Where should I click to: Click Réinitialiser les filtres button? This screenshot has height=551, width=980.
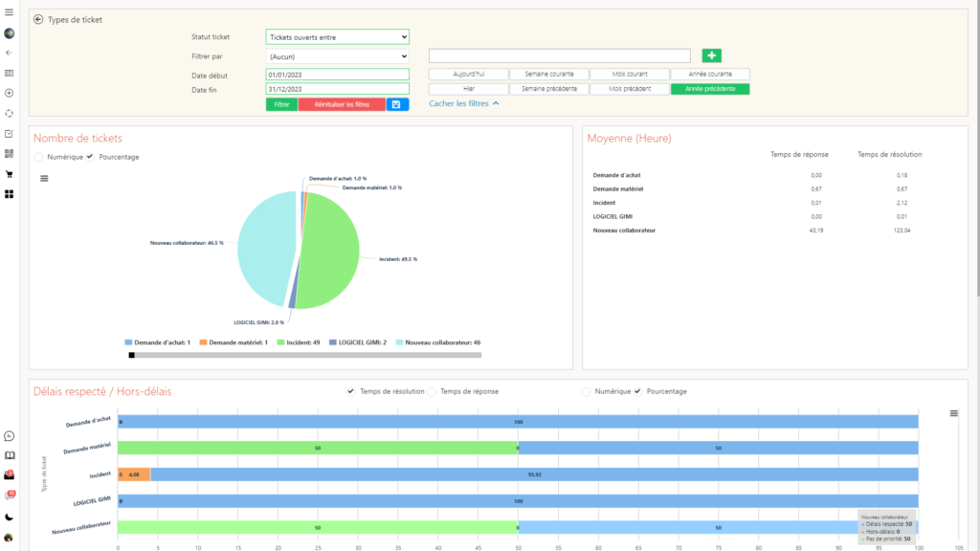coord(342,104)
